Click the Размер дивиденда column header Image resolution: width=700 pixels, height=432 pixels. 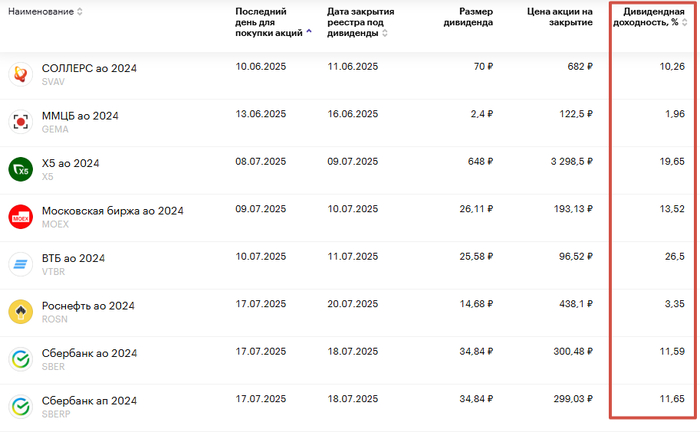(468, 17)
